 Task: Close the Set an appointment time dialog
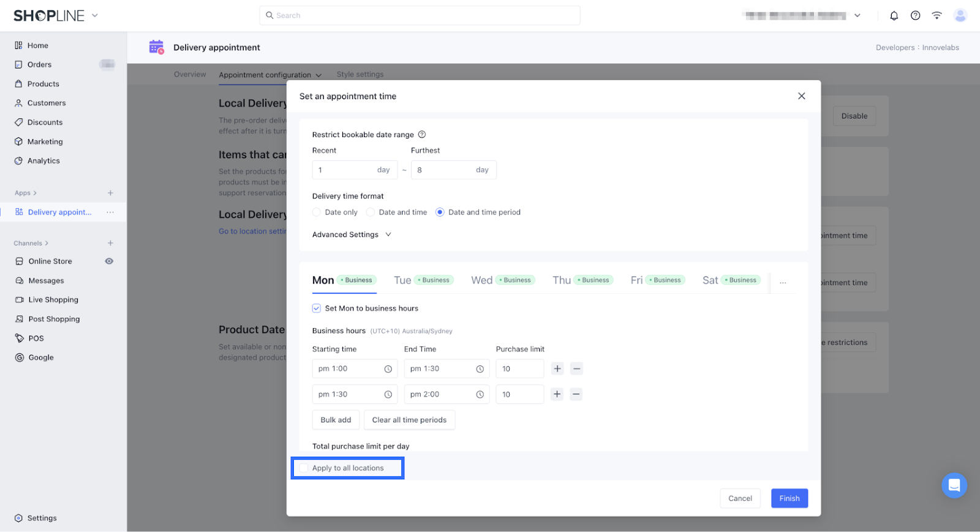click(801, 96)
